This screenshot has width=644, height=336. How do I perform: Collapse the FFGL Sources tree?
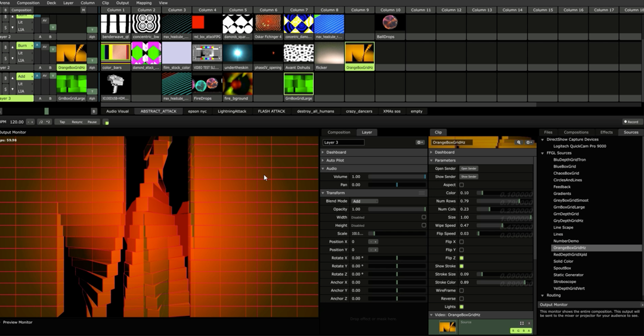click(x=543, y=153)
